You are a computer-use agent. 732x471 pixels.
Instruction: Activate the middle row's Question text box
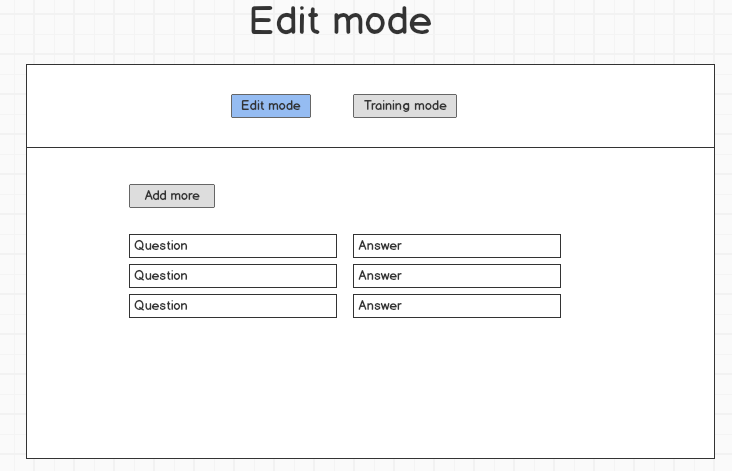tap(232, 276)
